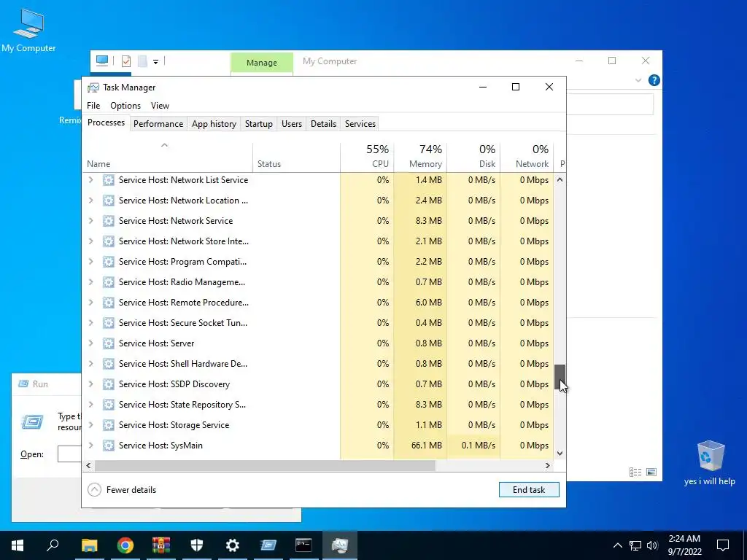Launch Google Chrome from the taskbar
Viewport: 747px width, 560px height.
(125, 545)
